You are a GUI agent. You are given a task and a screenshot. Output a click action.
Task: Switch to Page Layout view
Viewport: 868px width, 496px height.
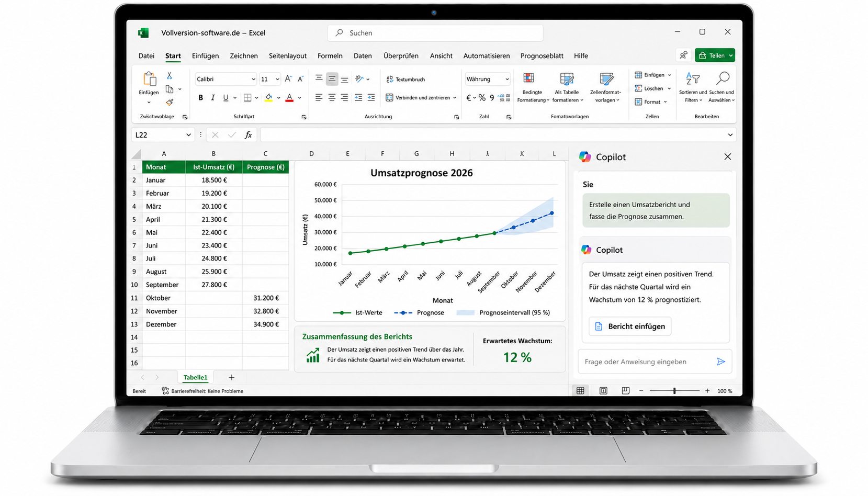point(603,390)
